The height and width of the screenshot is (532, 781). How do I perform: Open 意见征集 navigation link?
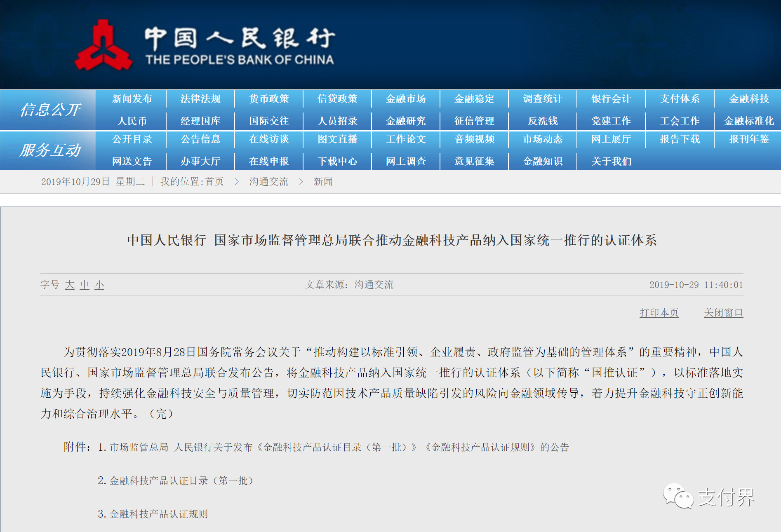click(x=474, y=162)
